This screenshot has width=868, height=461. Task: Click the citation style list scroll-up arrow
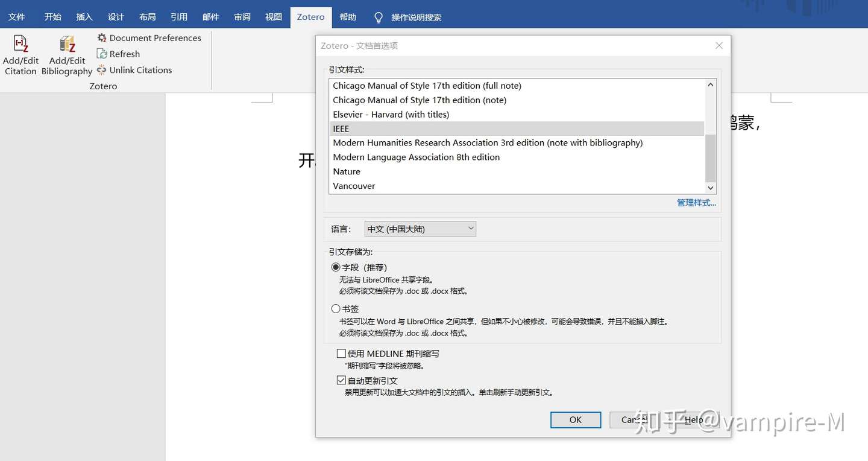coord(711,84)
